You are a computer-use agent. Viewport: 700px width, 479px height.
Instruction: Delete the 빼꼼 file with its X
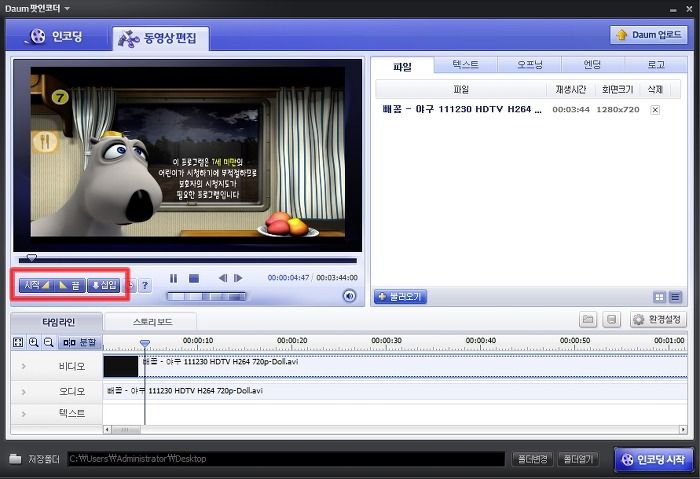(655, 110)
